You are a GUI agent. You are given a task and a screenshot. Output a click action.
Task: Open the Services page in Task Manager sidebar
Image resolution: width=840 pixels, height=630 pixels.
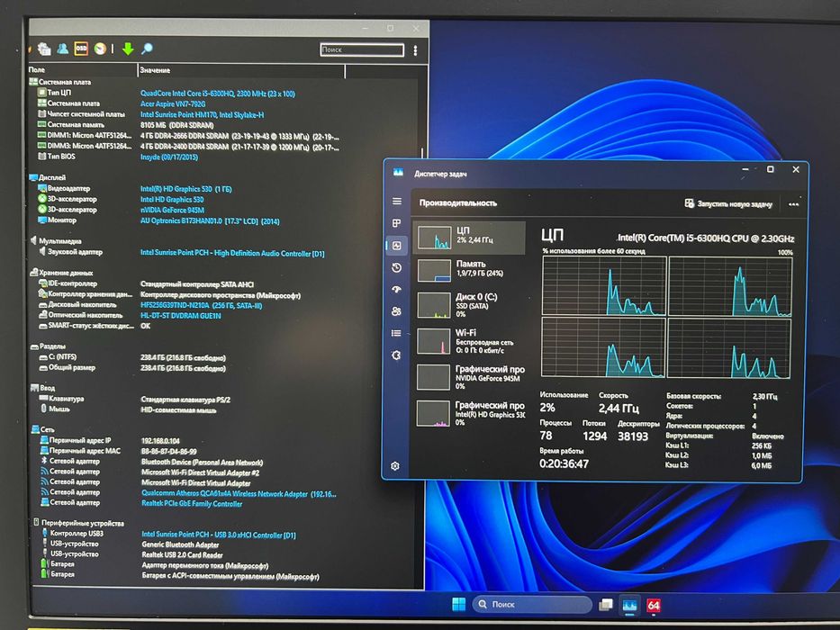396,355
